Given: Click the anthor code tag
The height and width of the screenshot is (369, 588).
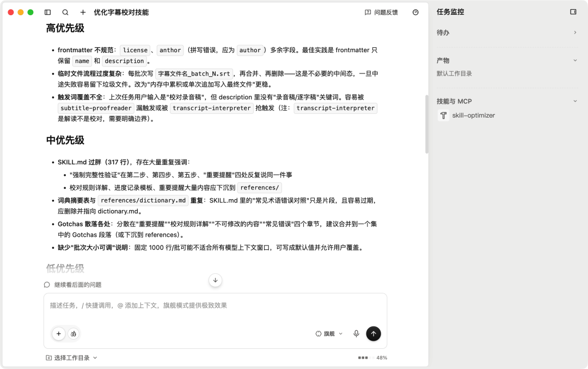Looking at the screenshot, I should (x=170, y=50).
